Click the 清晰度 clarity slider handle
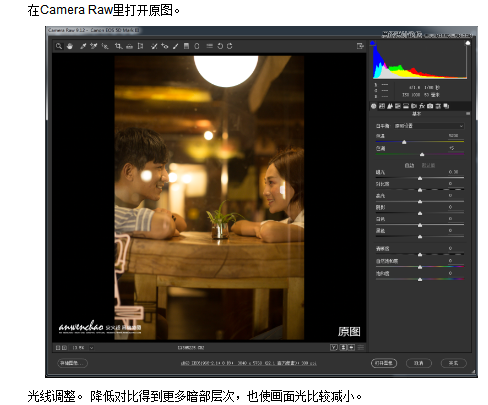 (x=420, y=255)
